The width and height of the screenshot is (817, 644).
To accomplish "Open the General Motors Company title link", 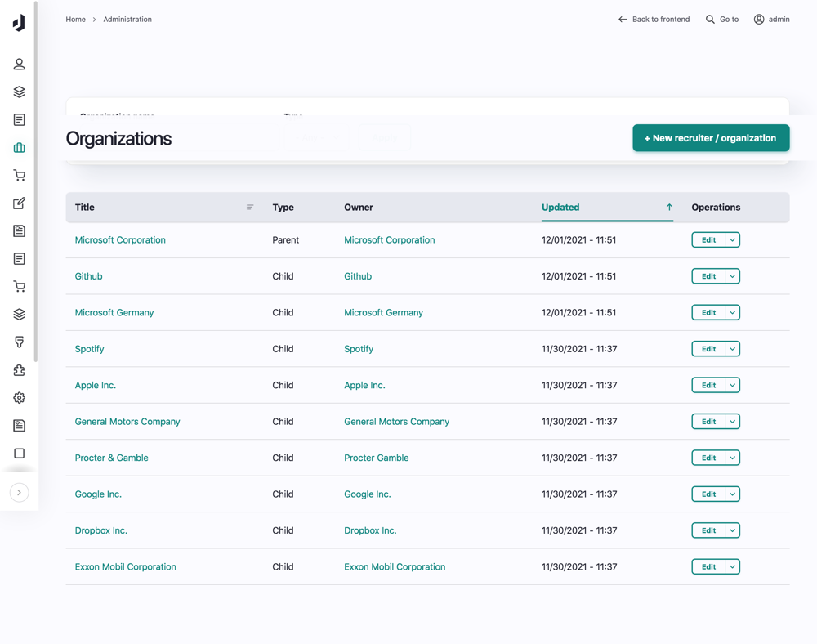I will pos(127,422).
